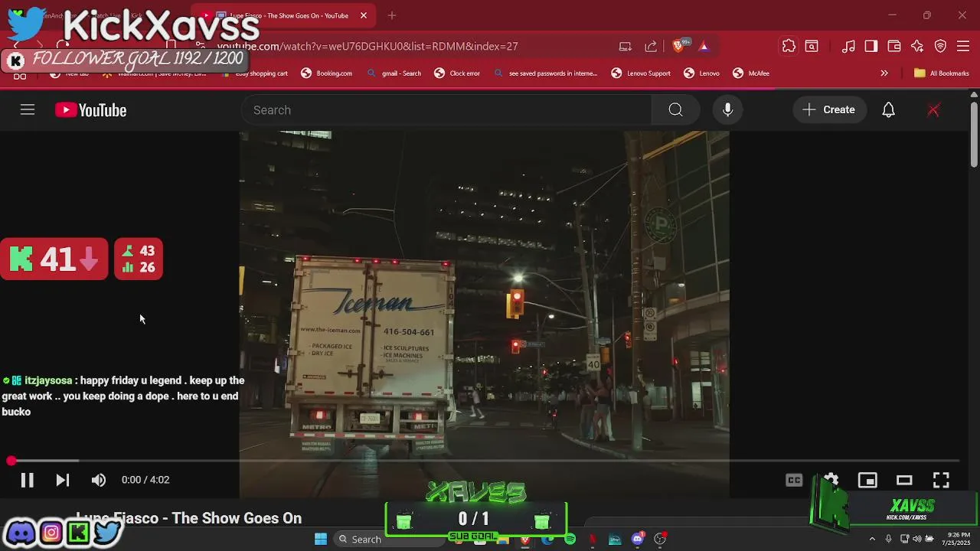Screen dimensions: 980x551
Task: Click the 0:00 / 4:02 time display
Action: click(x=145, y=480)
